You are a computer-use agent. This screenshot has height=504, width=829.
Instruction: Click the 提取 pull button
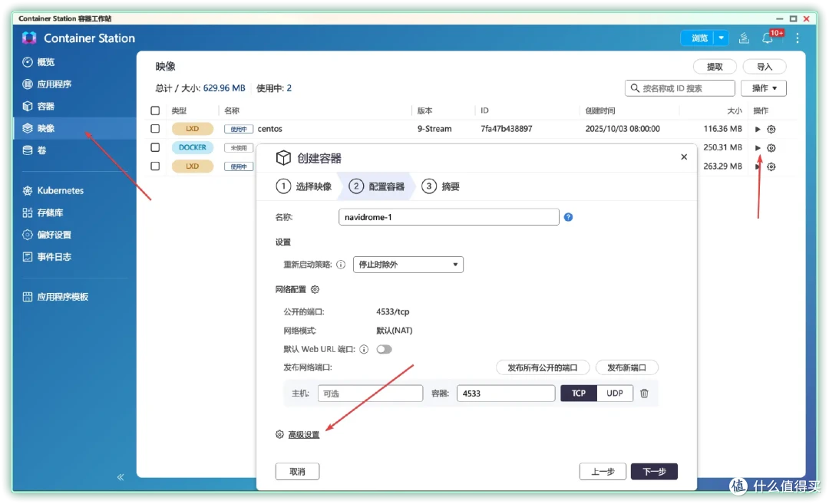pos(715,67)
